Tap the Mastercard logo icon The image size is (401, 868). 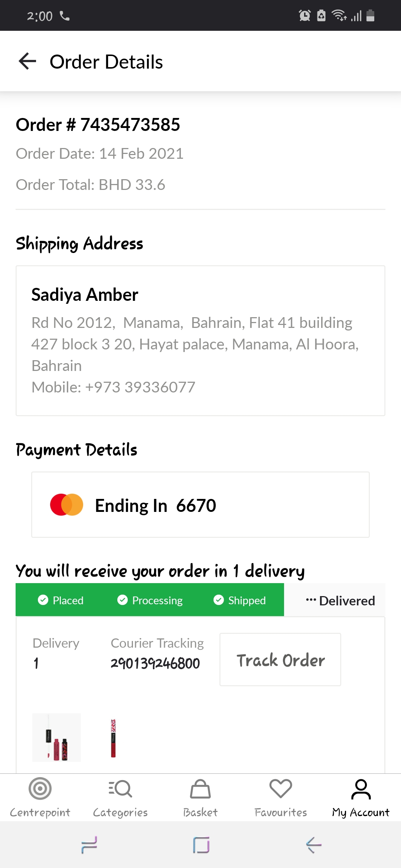[67, 504]
